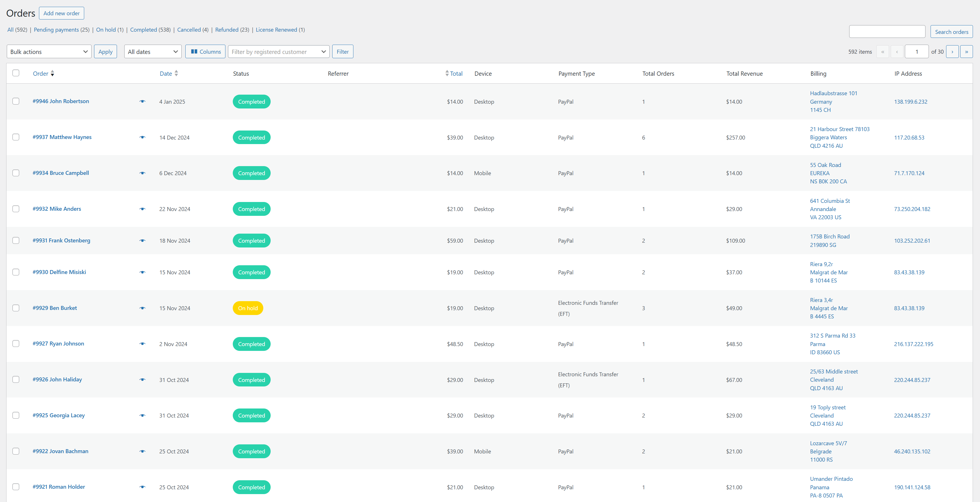The width and height of the screenshot is (980, 502).
Task: Preview order #9934 Bruce Campbell eye icon
Action: pyautogui.click(x=142, y=173)
